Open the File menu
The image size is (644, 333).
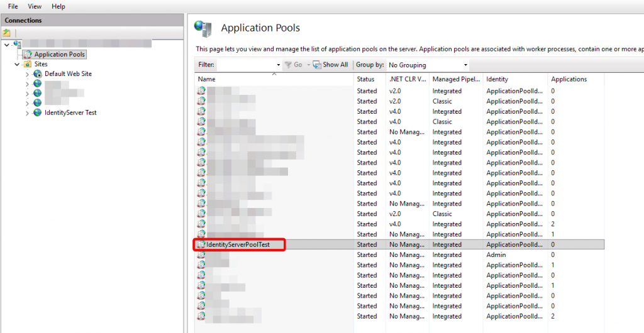click(13, 6)
